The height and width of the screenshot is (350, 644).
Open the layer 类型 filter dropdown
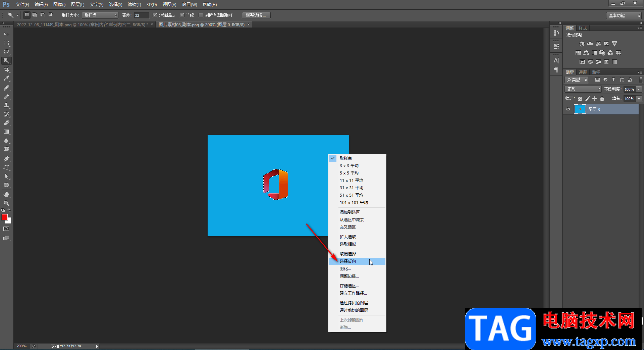point(577,80)
